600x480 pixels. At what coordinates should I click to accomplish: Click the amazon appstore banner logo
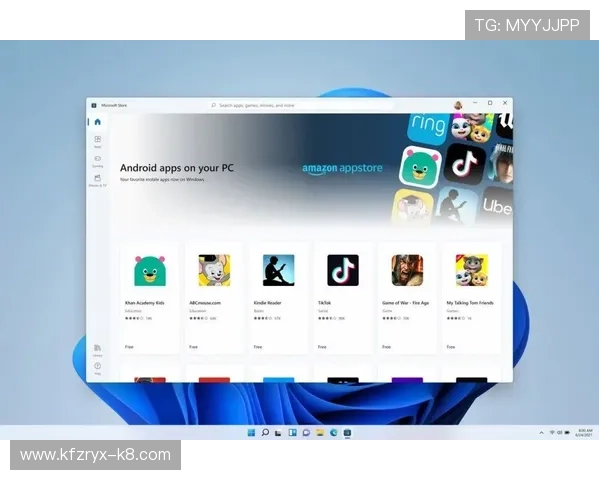[x=342, y=169]
